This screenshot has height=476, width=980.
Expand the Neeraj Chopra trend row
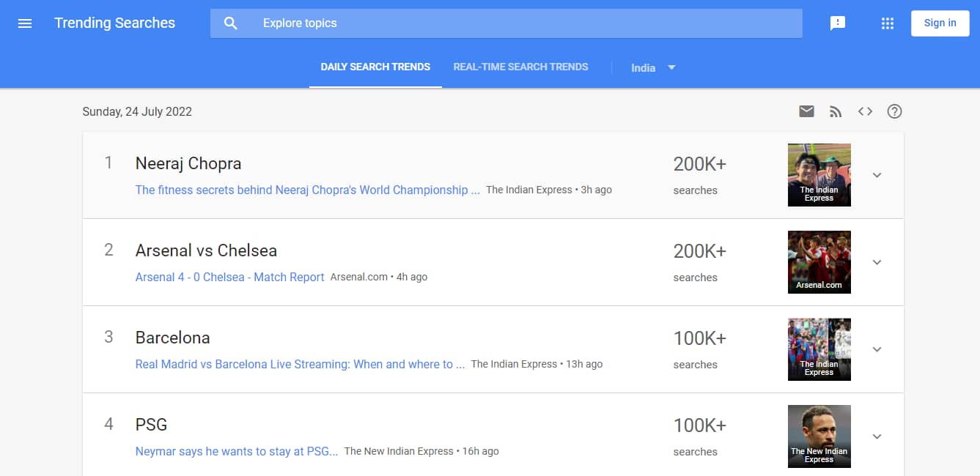877,175
